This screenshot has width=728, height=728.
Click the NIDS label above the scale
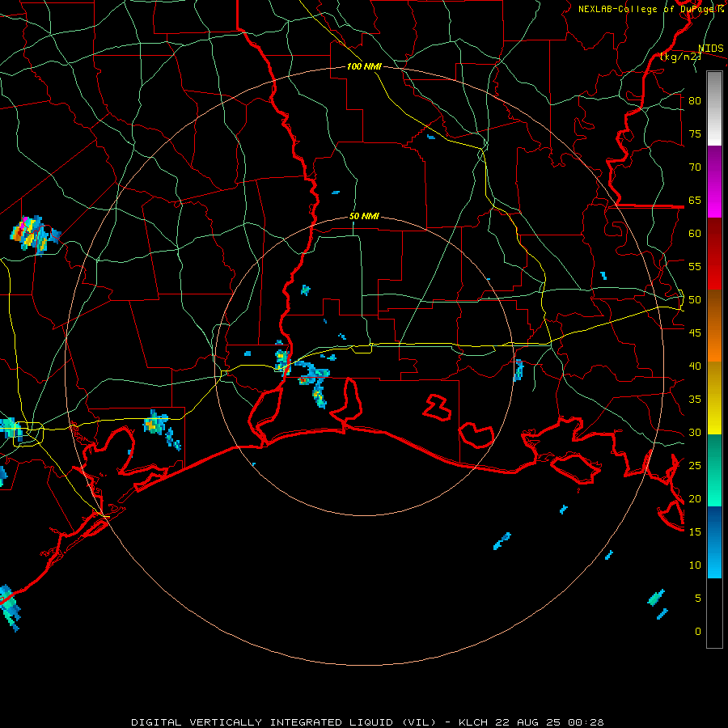pos(710,49)
